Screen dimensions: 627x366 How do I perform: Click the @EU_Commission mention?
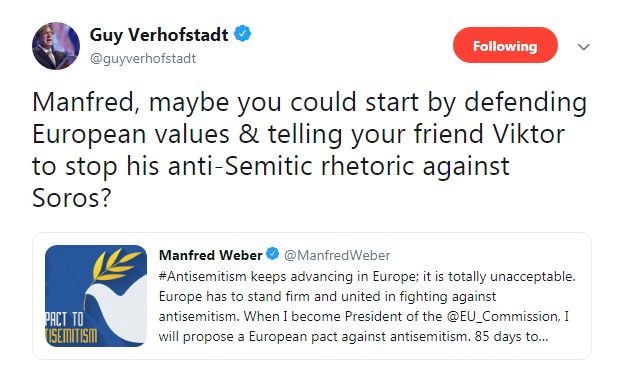coord(502,316)
